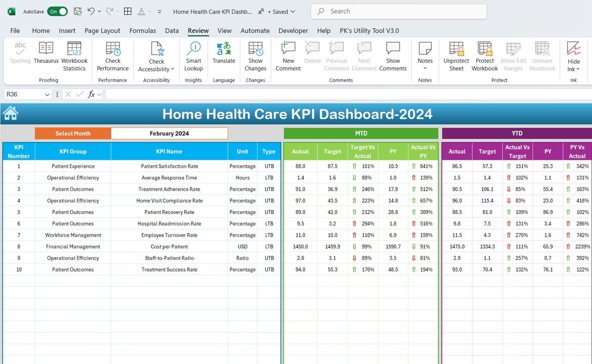Screen dimensions: 592x364
Task: Switch to the Home tab
Action: tap(41, 30)
